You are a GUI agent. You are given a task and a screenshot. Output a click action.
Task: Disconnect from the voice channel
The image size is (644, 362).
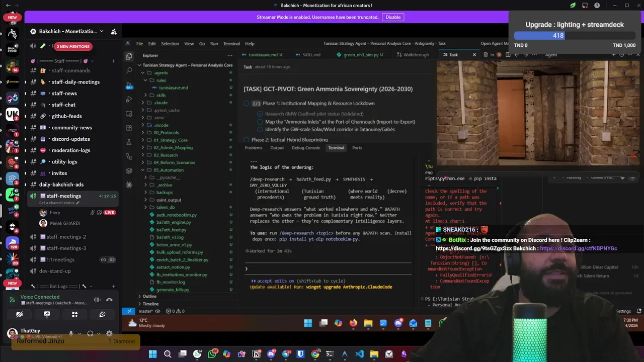109,300
